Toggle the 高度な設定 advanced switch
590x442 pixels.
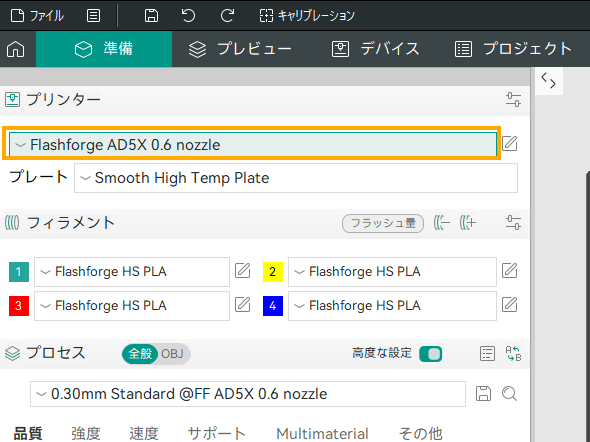pos(430,354)
